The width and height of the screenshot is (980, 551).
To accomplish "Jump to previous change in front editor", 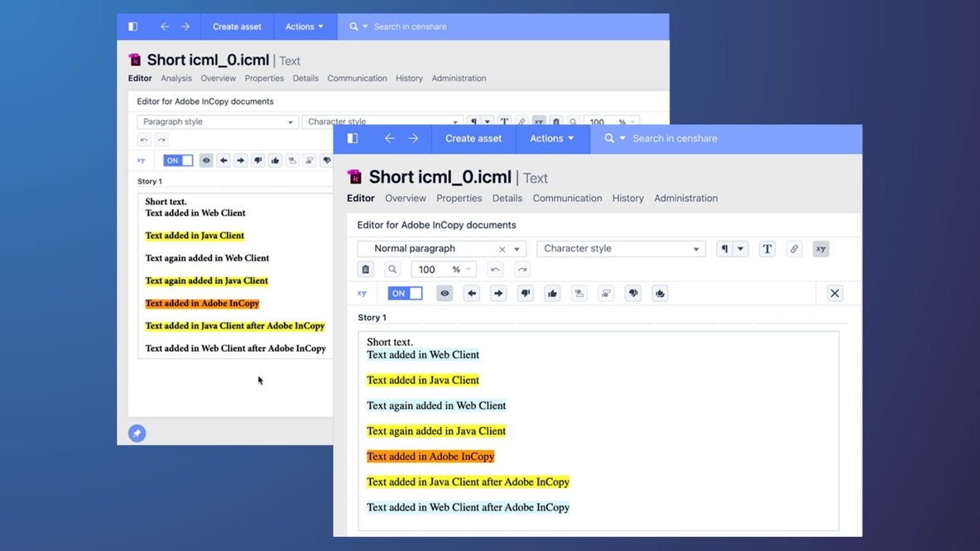I will pyautogui.click(x=471, y=293).
